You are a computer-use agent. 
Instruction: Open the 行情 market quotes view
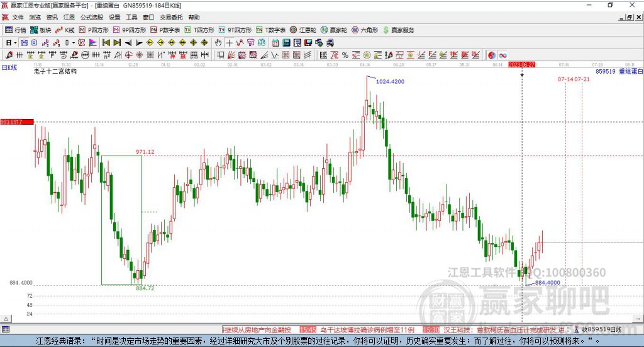point(16,30)
